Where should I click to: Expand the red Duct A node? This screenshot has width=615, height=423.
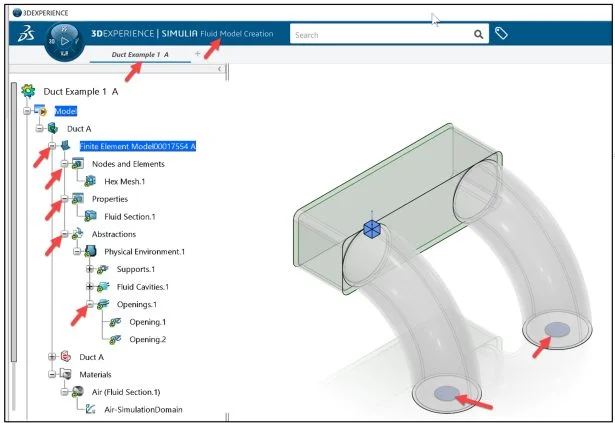coord(52,356)
